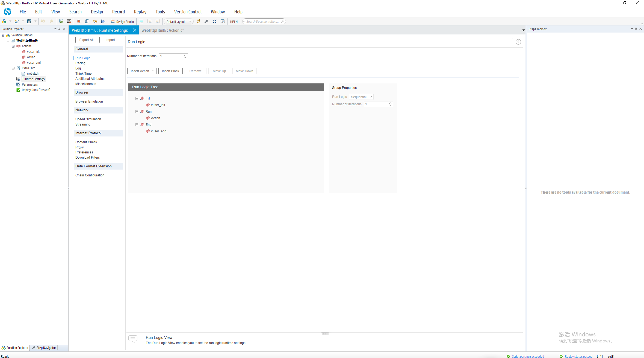Click the Add/Open solution icon

point(4,21)
